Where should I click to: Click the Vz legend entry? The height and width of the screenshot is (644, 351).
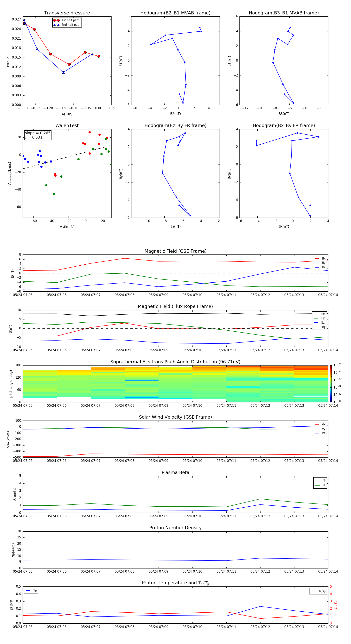(x=320, y=433)
